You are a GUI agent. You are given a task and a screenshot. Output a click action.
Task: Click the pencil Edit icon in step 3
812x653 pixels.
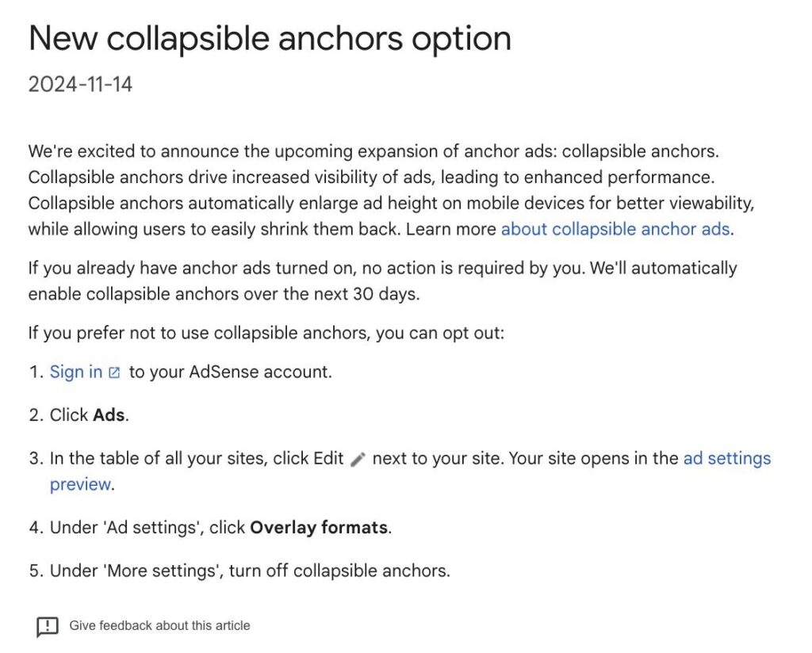pyautogui.click(x=358, y=459)
